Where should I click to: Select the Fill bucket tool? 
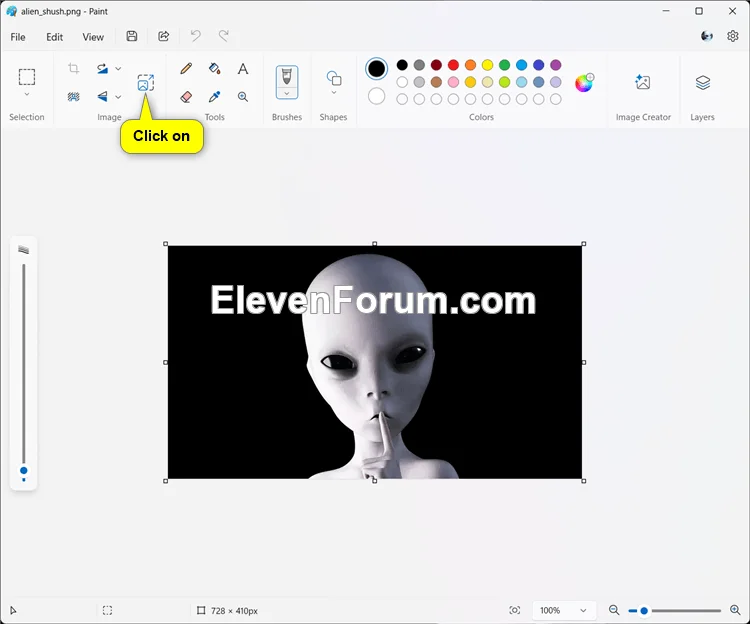point(215,68)
